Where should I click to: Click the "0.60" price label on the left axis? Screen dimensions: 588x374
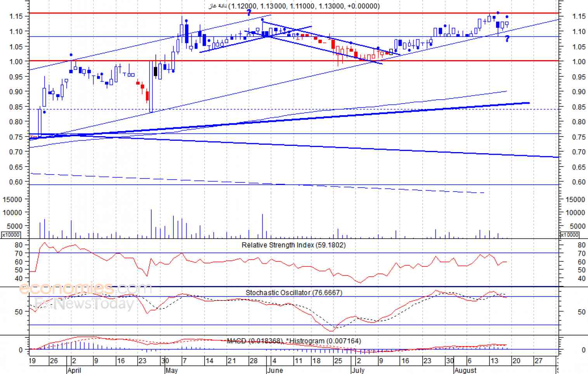pyautogui.click(x=16, y=182)
